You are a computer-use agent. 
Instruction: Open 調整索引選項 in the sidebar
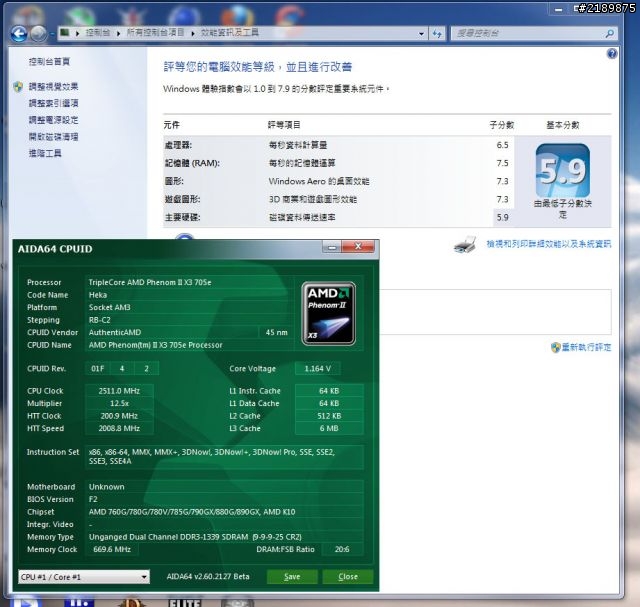(x=53, y=103)
